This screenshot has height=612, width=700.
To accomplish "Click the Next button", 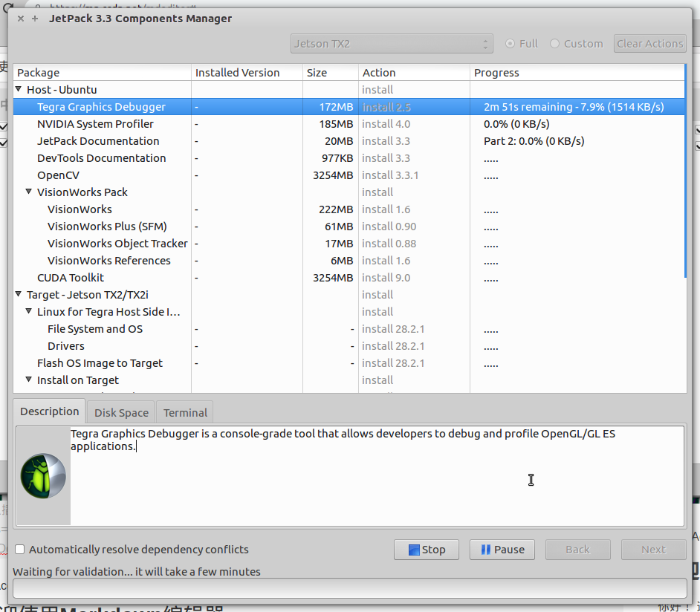I will (x=654, y=550).
